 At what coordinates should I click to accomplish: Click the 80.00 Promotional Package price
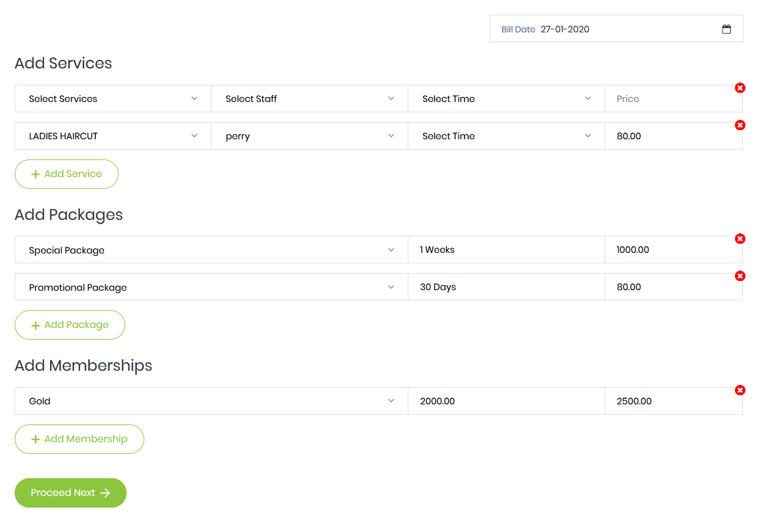pos(674,287)
